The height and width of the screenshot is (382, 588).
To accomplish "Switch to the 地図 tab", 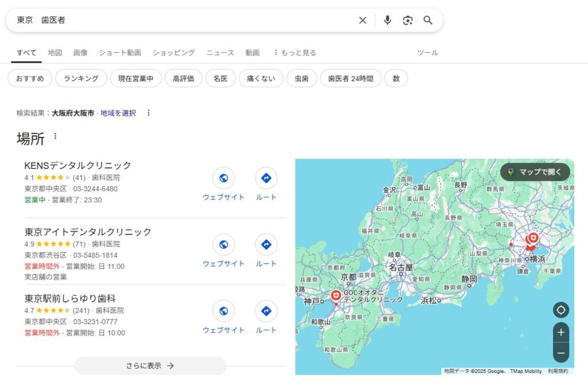I will 55,52.
